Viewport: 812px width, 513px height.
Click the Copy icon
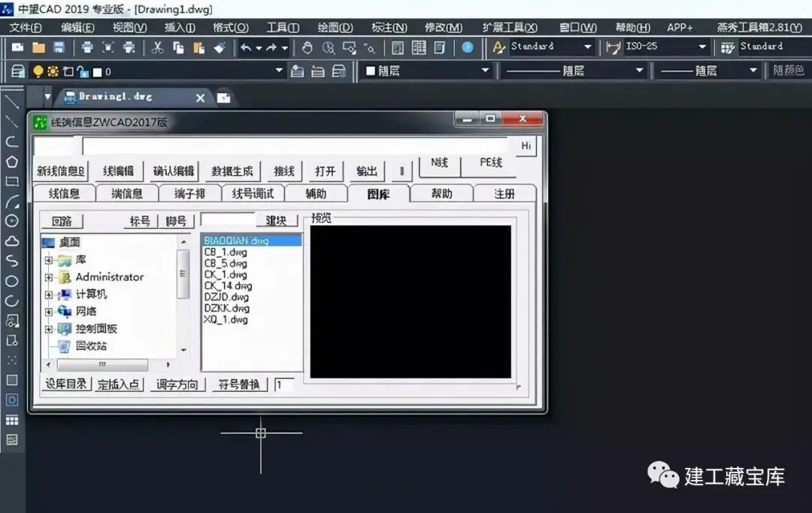pos(178,47)
